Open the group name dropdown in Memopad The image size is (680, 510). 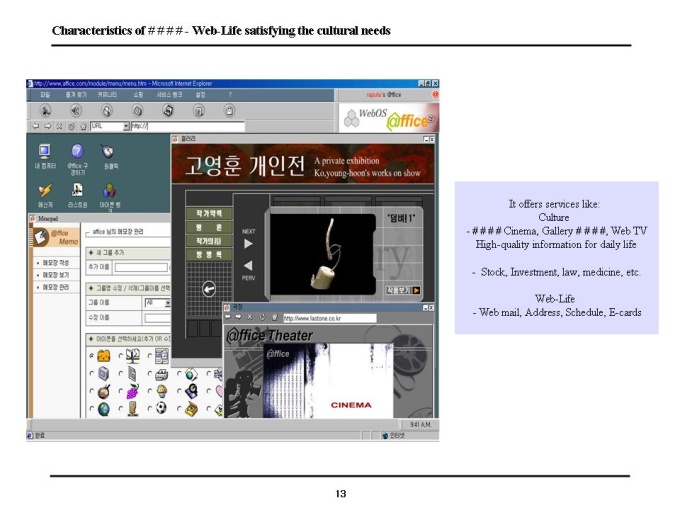[167, 303]
